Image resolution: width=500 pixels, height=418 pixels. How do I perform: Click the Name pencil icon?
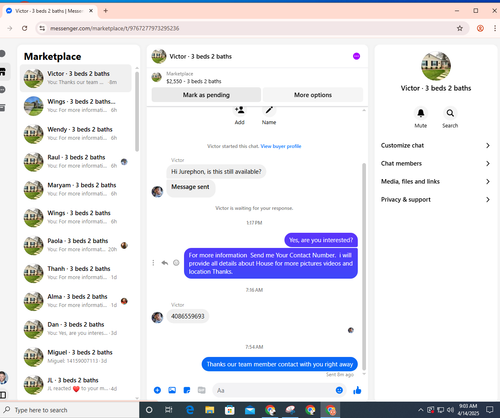point(269,110)
